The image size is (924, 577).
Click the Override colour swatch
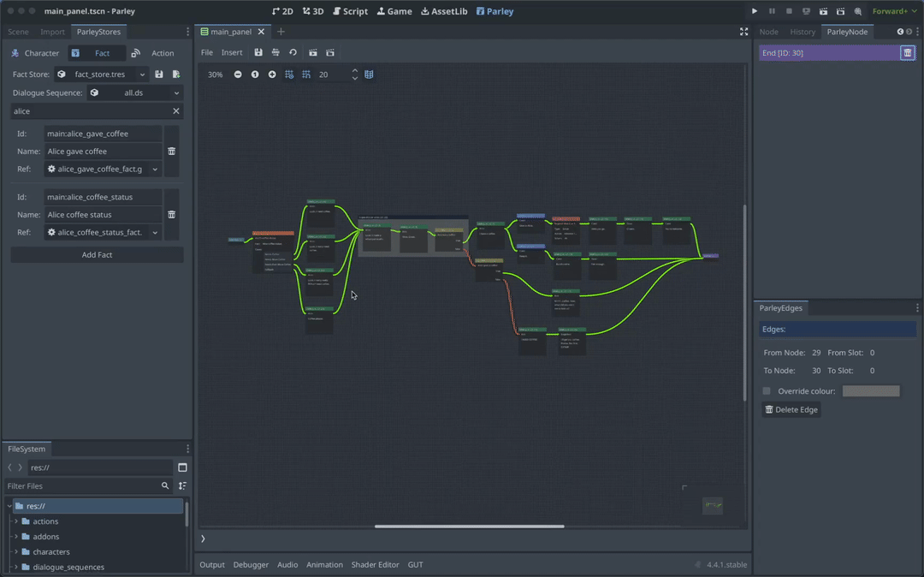click(871, 390)
